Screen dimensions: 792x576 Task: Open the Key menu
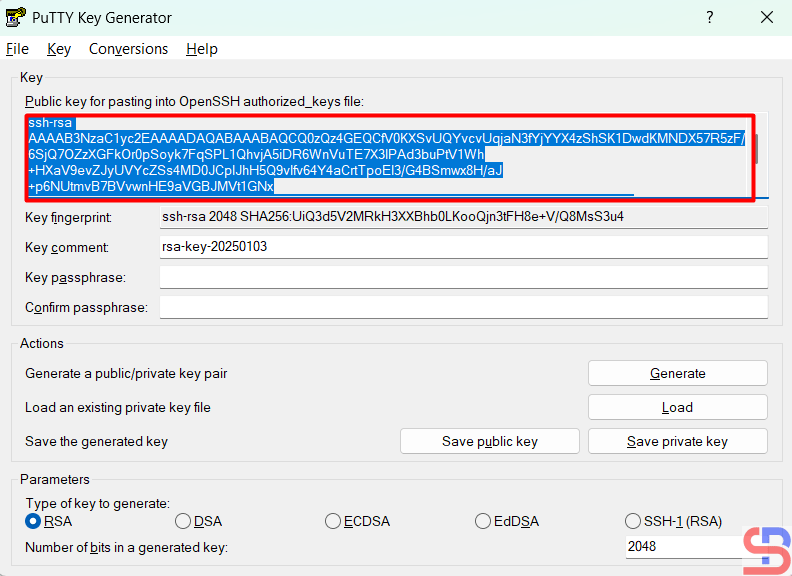click(x=59, y=49)
